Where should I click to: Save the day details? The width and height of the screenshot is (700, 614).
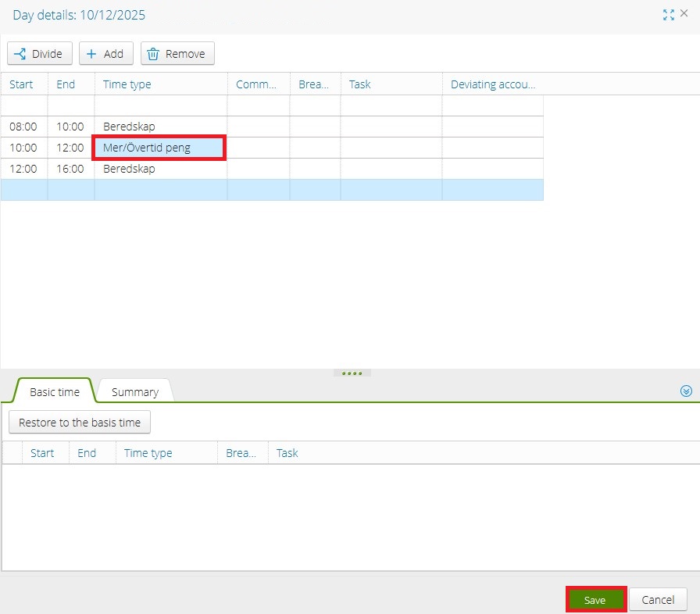click(x=595, y=600)
